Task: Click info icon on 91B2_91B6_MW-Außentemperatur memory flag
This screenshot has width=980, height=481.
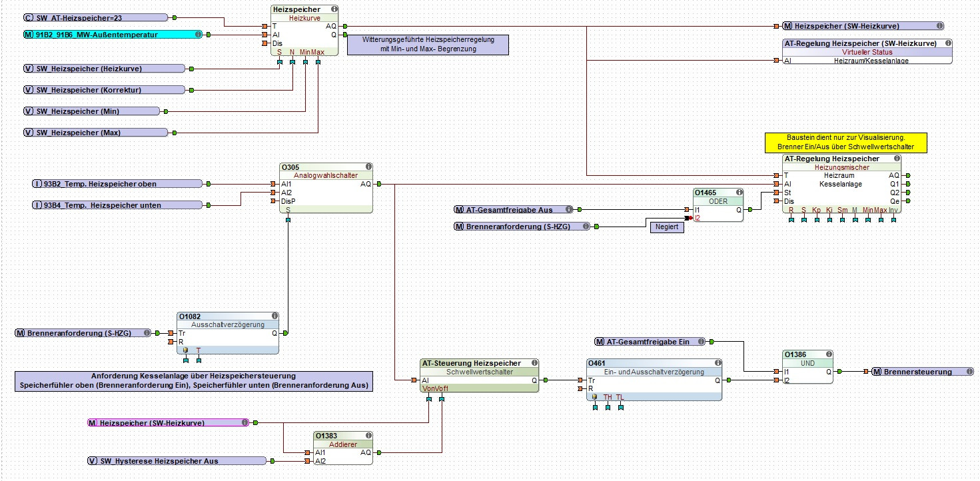Action: [199, 34]
